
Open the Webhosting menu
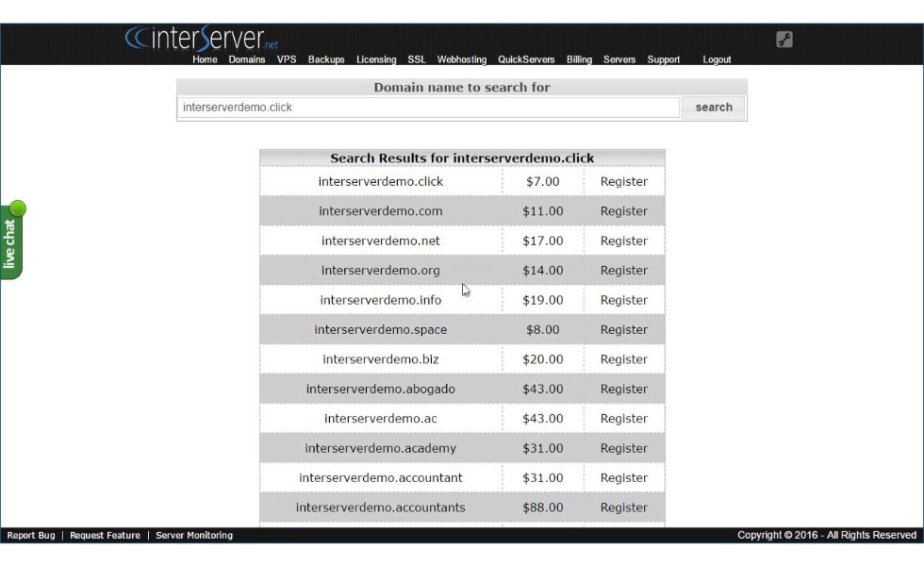tap(461, 59)
